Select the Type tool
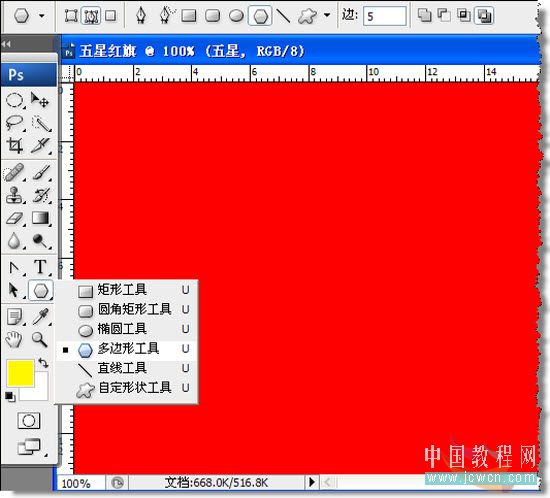The height and width of the screenshot is (498, 550). [x=41, y=267]
